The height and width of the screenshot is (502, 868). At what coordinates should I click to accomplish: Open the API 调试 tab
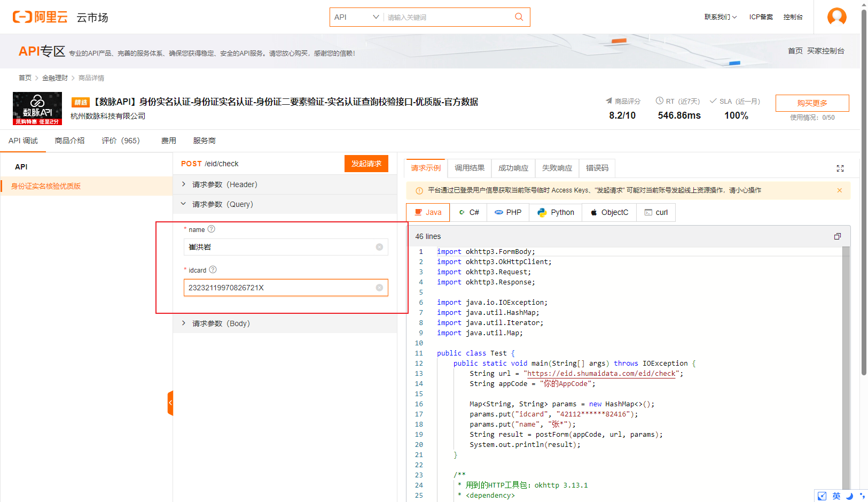coord(23,141)
